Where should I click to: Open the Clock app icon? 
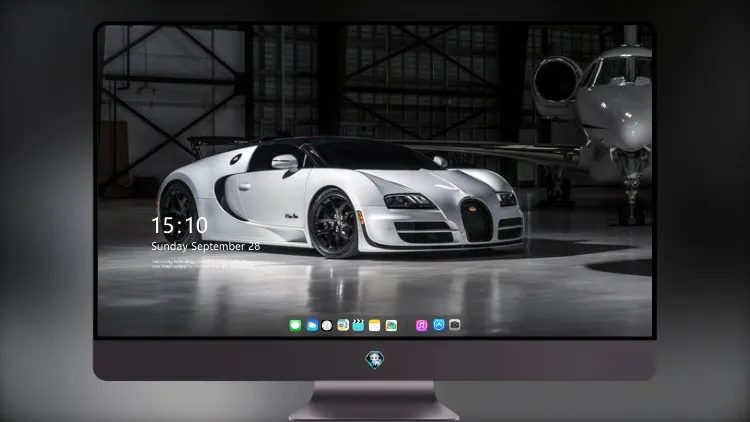[327, 325]
